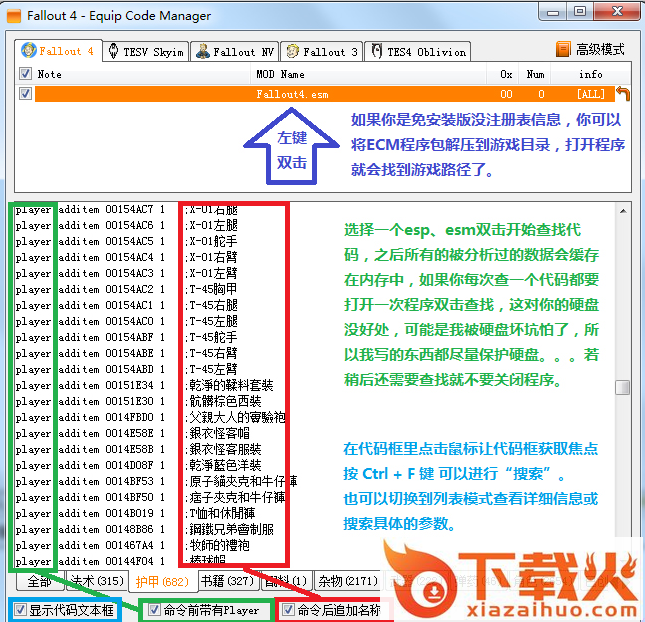Viewport: 645px width, 622px height.
Task: Toggle 命令后追加名称 checkbox
Action: tap(288, 610)
